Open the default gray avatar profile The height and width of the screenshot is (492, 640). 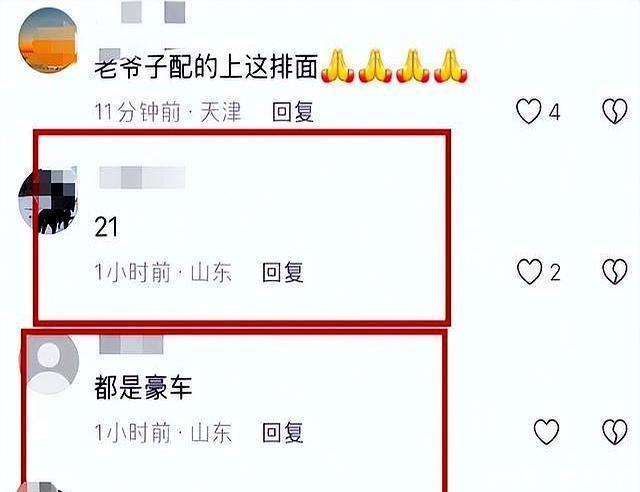point(49,363)
